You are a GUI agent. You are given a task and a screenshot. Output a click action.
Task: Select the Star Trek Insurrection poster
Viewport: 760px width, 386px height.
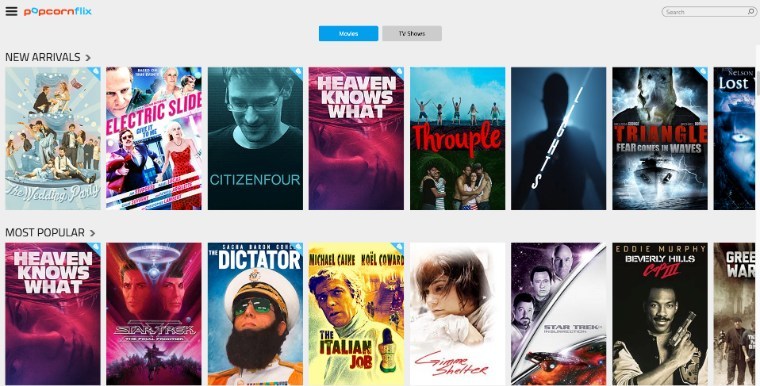(x=558, y=314)
